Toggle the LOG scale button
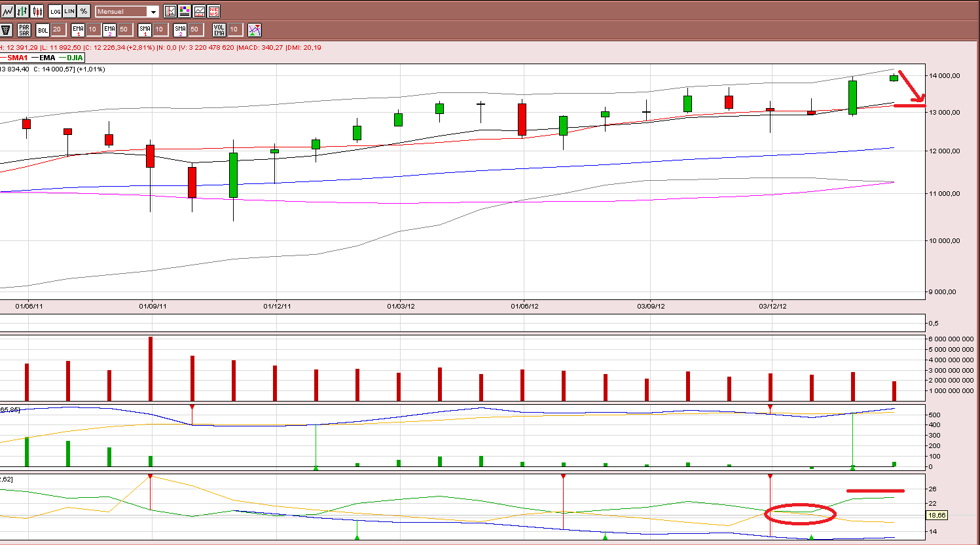The height and width of the screenshot is (545, 980). point(55,11)
